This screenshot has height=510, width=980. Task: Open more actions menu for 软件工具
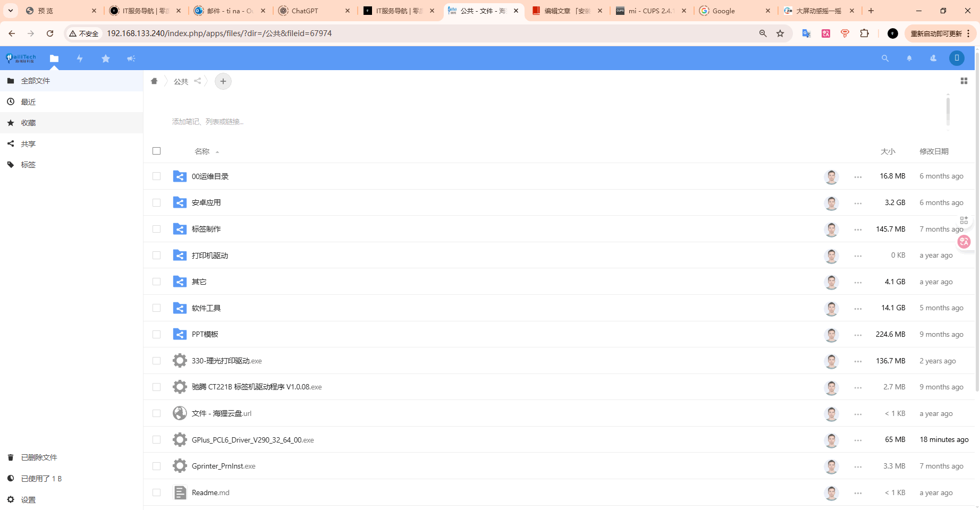[x=858, y=309]
